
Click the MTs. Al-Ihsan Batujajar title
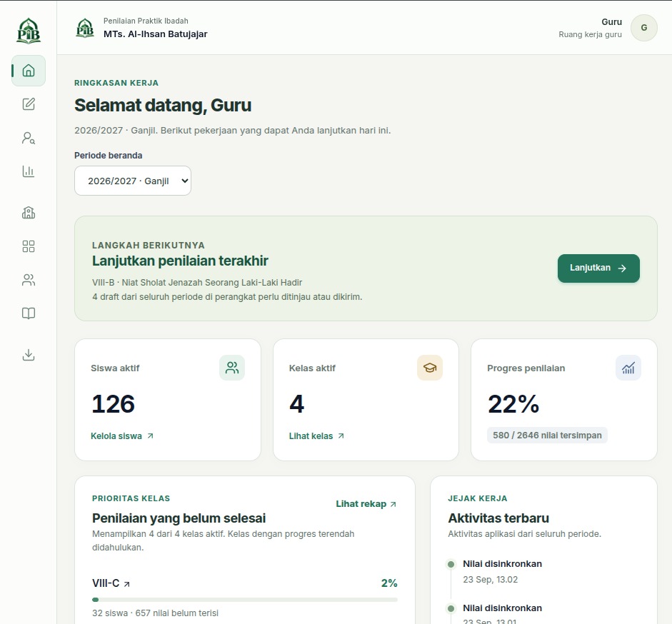pyautogui.click(x=155, y=34)
